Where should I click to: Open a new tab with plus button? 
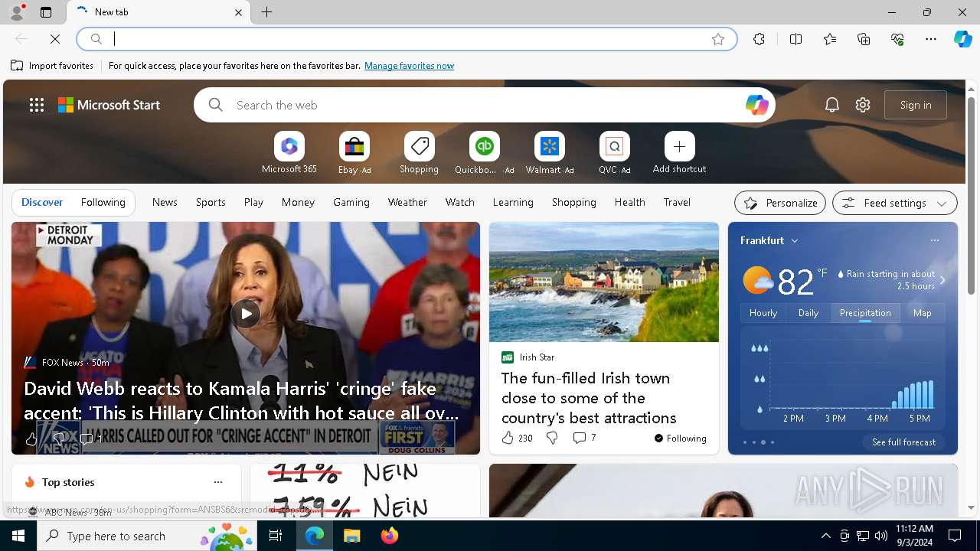point(266,12)
